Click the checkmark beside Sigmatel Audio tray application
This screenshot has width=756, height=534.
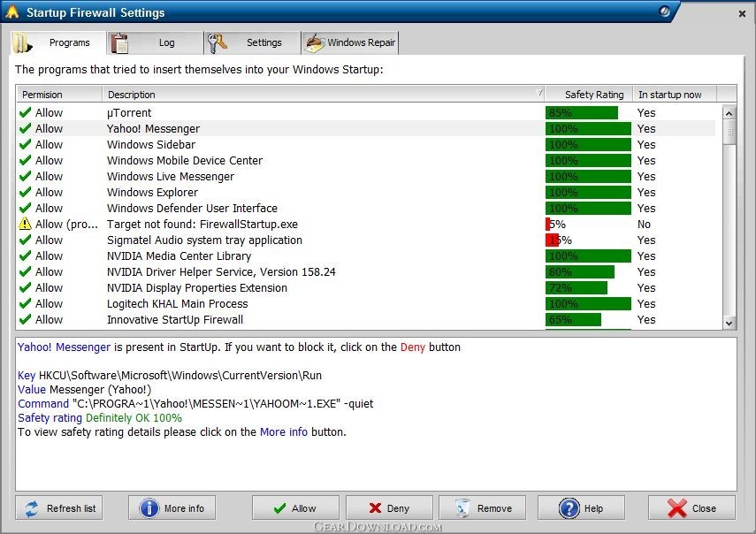[x=25, y=240]
